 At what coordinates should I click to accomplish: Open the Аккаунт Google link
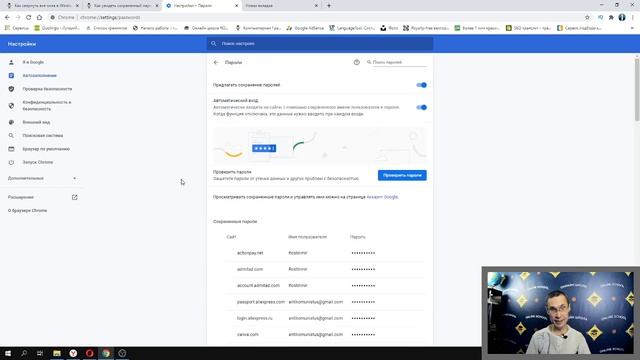[382, 197]
